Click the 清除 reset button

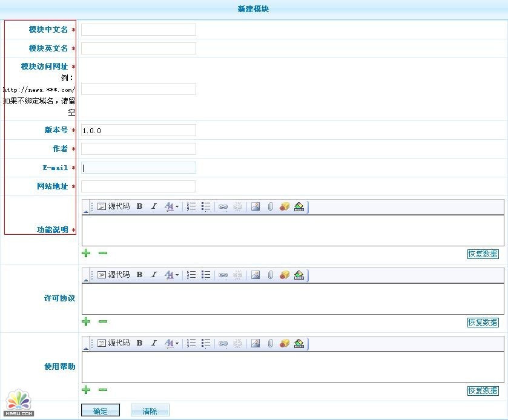pos(150,411)
